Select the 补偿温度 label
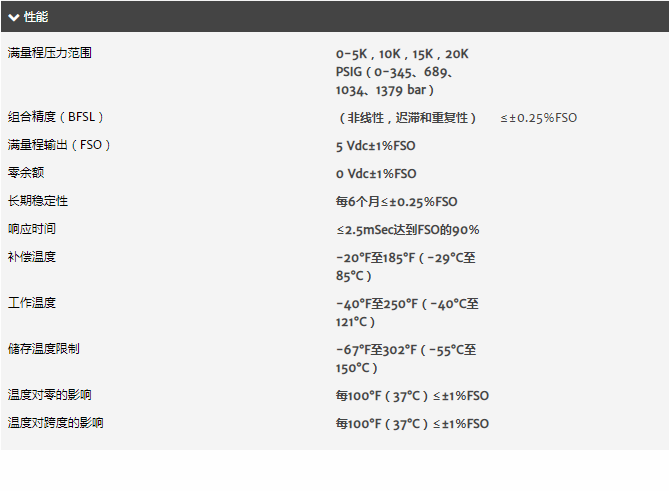This screenshot has height=491, width=669. [32, 257]
